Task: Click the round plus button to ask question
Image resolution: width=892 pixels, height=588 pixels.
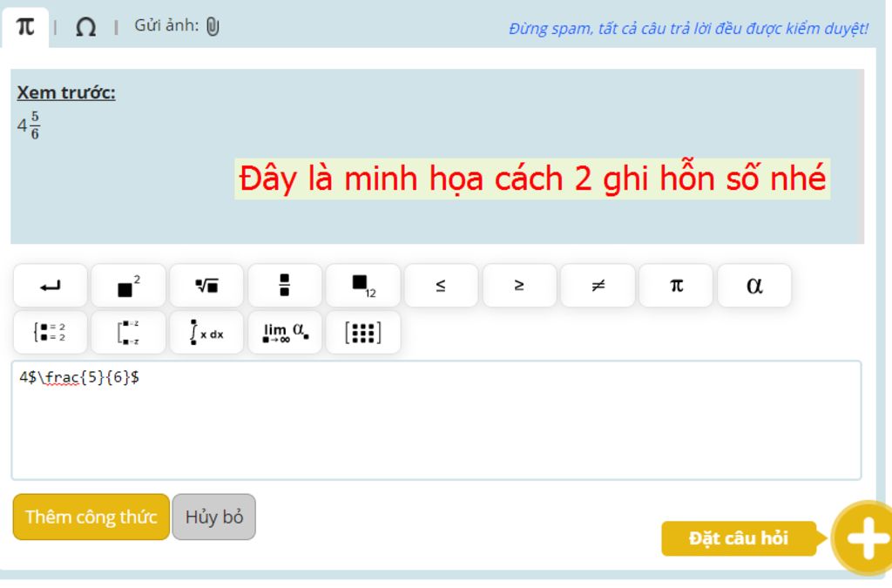Action: tap(865, 537)
